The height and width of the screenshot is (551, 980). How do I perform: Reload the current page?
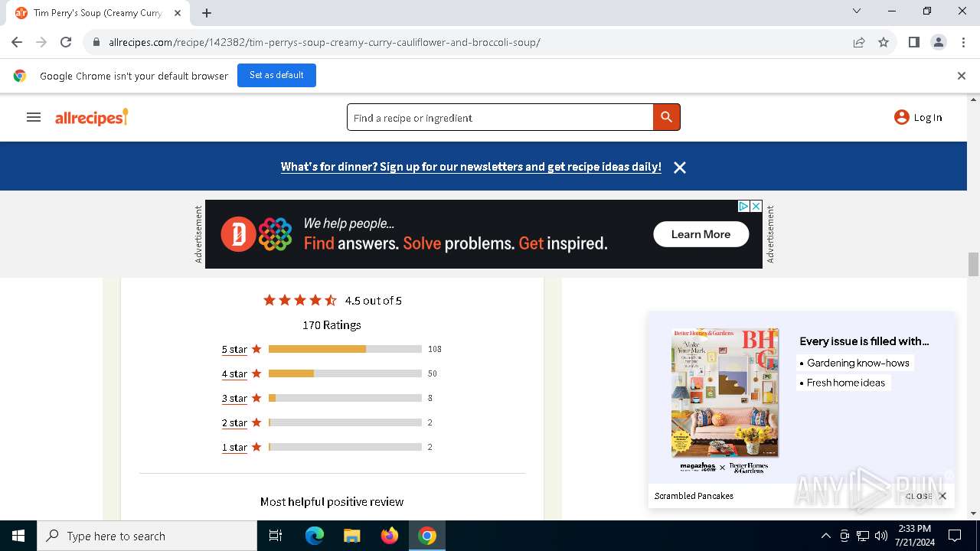(66, 42)
